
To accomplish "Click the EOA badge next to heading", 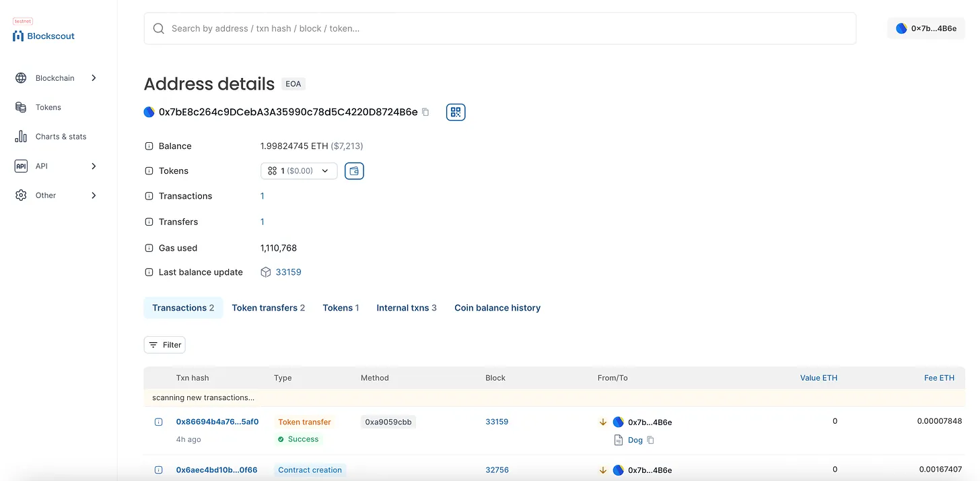I will (x=293, y=84).
